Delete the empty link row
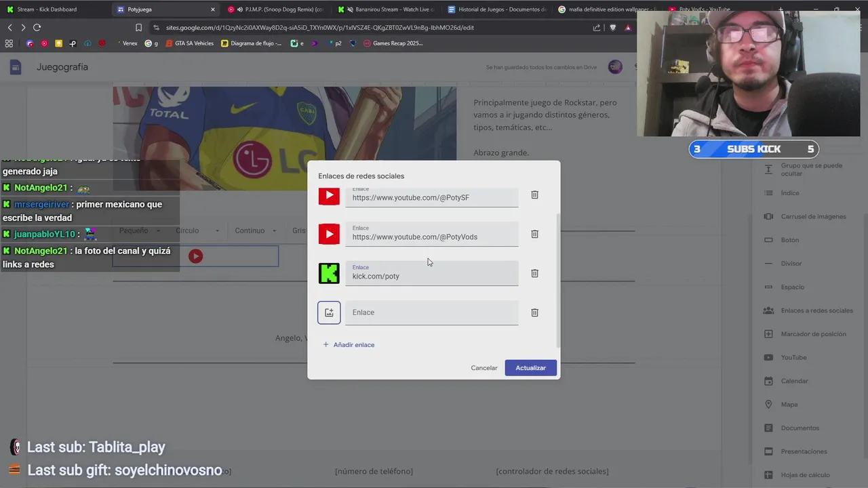The width and height of the screenshot is (868, 488). point(534,312)
